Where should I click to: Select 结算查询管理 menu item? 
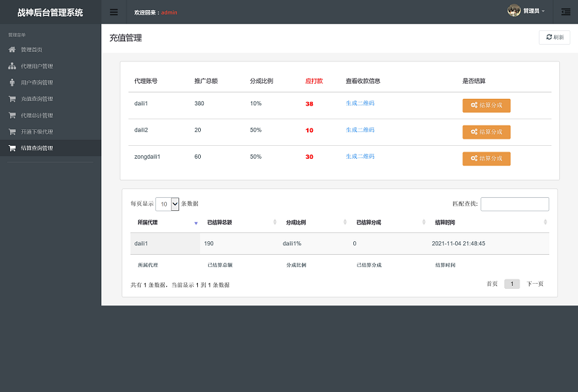[51, 148]
